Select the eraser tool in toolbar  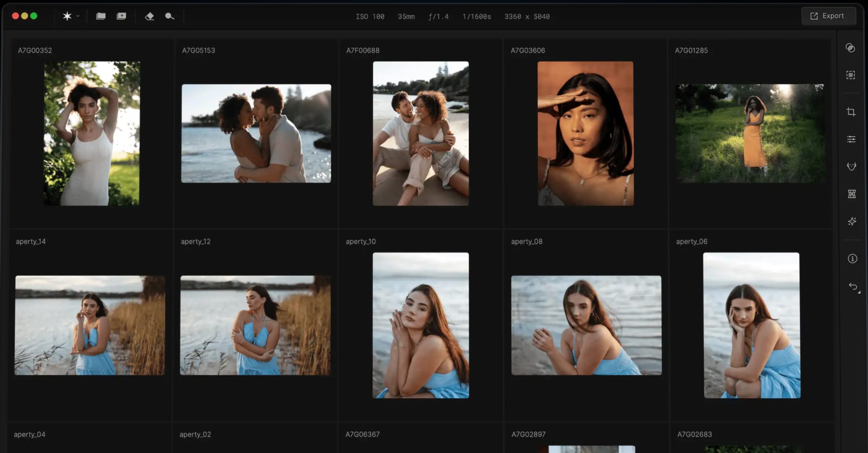150,16
